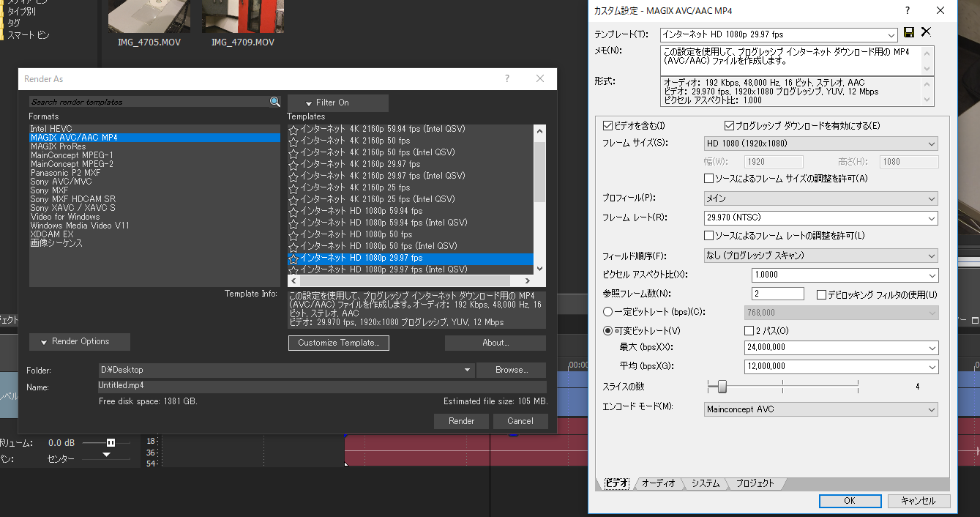The image size is (980, 517).
Task: Click the Customize Template button
Action: tap(338, 343)
